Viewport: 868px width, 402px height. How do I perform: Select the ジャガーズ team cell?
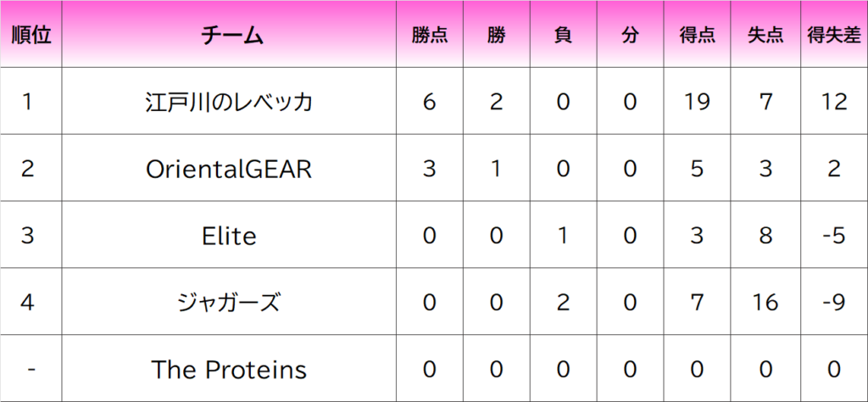(x=229, y=302)
